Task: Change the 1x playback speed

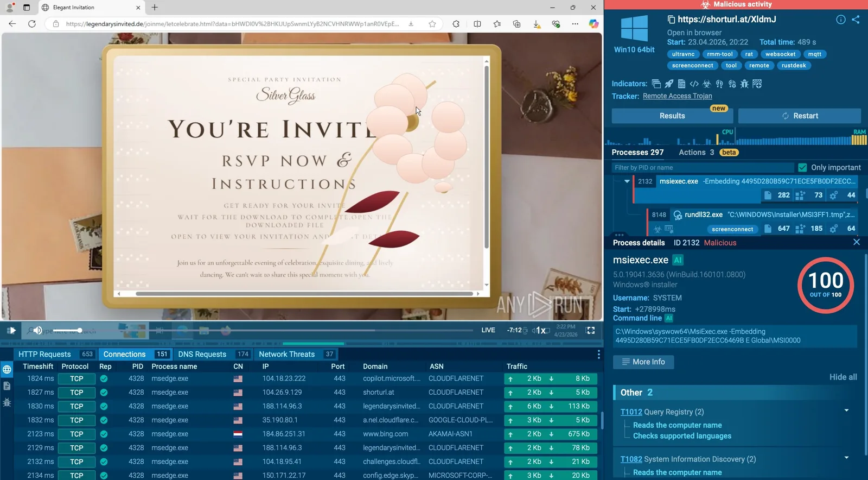Action: click(x=540, y=330)
